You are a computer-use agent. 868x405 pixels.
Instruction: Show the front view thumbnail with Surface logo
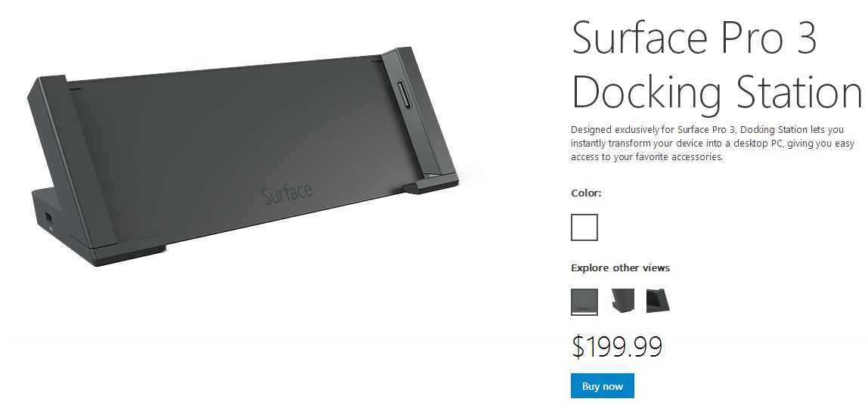pos(584,302)
